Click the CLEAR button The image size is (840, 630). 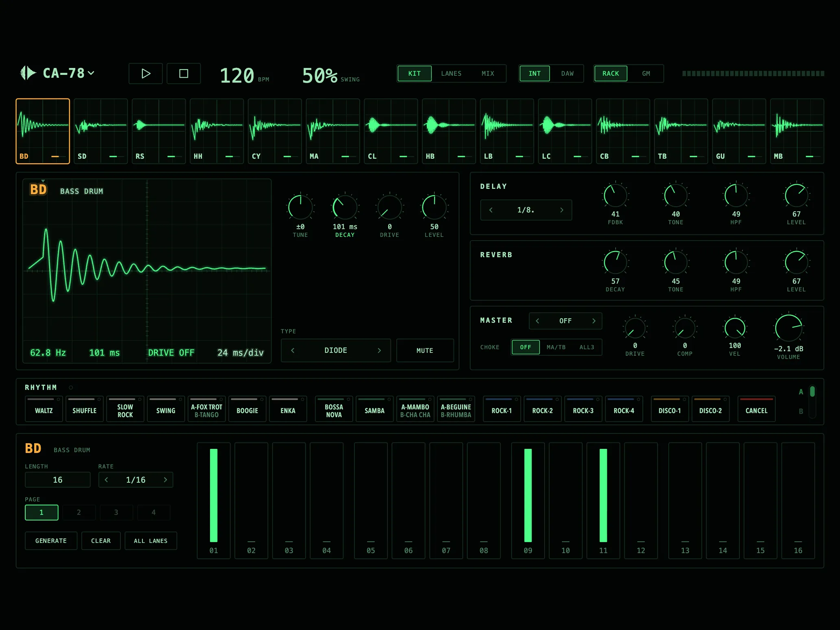pyautogui.click(x=101, y=541)
